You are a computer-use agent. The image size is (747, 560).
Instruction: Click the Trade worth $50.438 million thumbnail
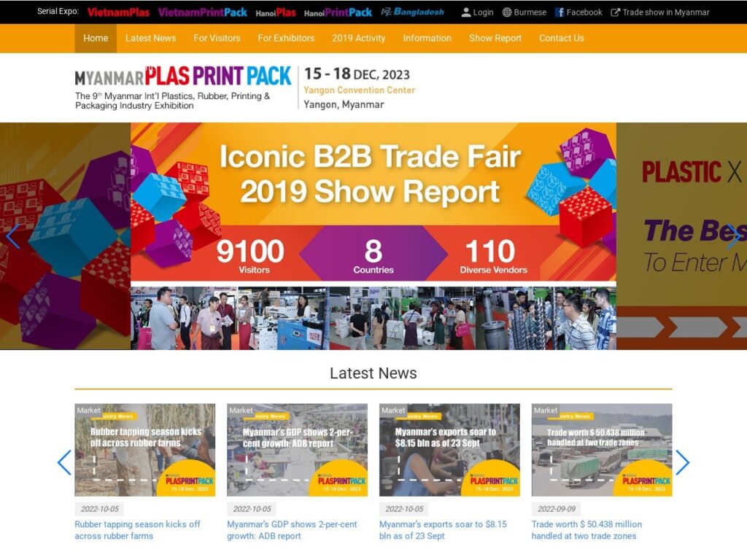pos(602,450)
